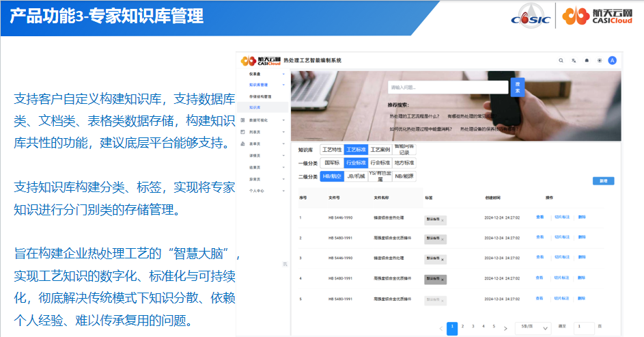Select the 工艺特性 knowledge base option
The width and height of the screenshot is (644, 337).
click(x=332, y=149)
